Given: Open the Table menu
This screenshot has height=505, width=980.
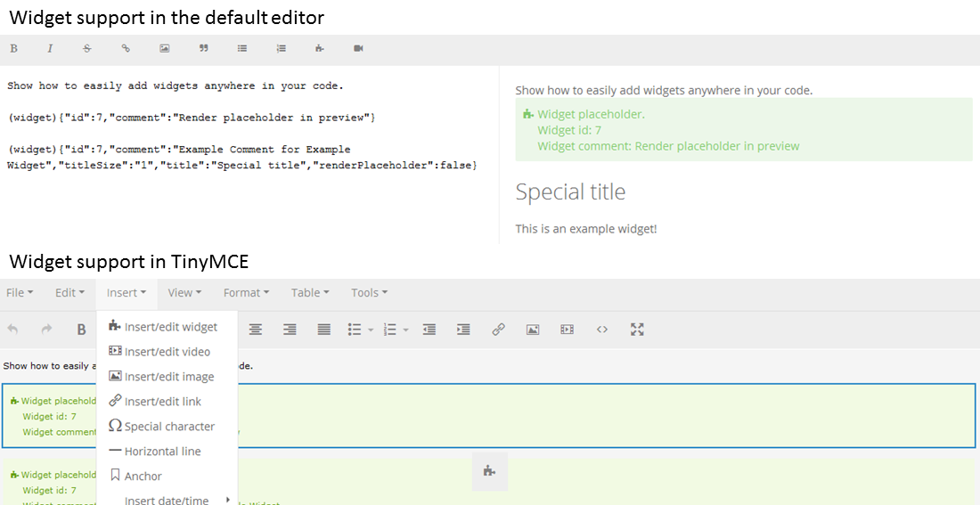Looking at the screenshot, I should pos(310,292).
